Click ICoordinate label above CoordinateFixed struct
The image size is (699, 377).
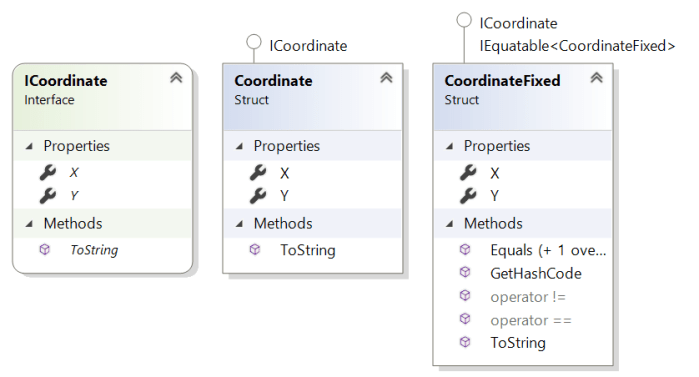pos(518,23)
